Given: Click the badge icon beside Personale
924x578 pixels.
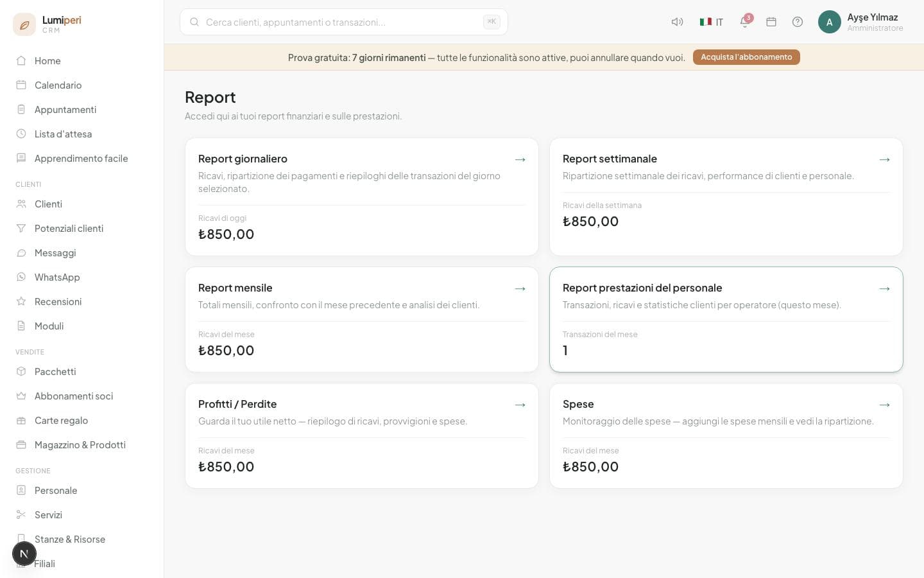Looking at the screenshot, I should pyautogui.click(x=21, y=490).
